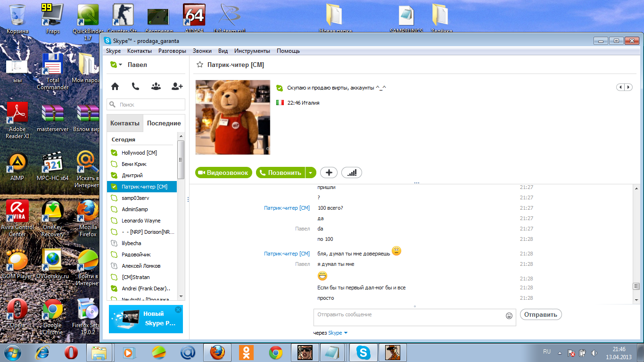
Task: Open the masterserver archive on the desktop
Action: point(53,117)
